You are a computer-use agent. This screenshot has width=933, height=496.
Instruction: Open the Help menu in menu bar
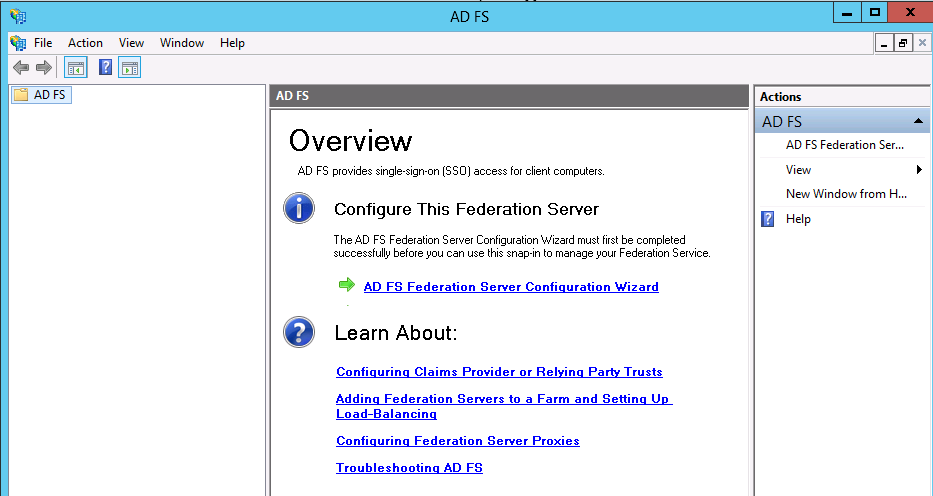[232, 43]
